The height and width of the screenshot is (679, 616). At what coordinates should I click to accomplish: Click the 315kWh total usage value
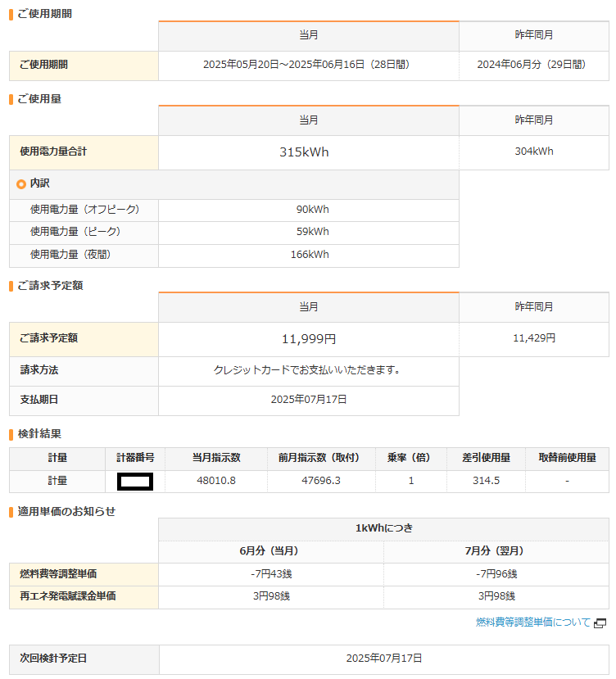(304, 152)
